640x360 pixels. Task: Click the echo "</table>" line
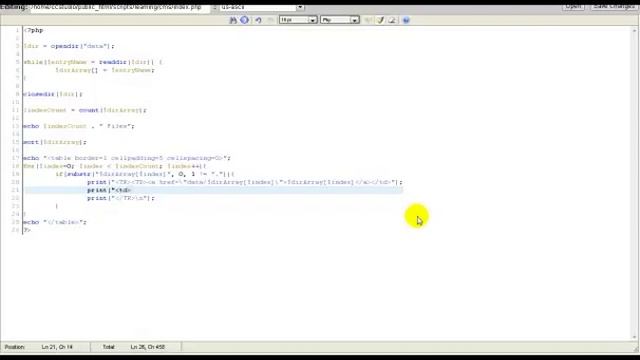click(x=55, y=222)
